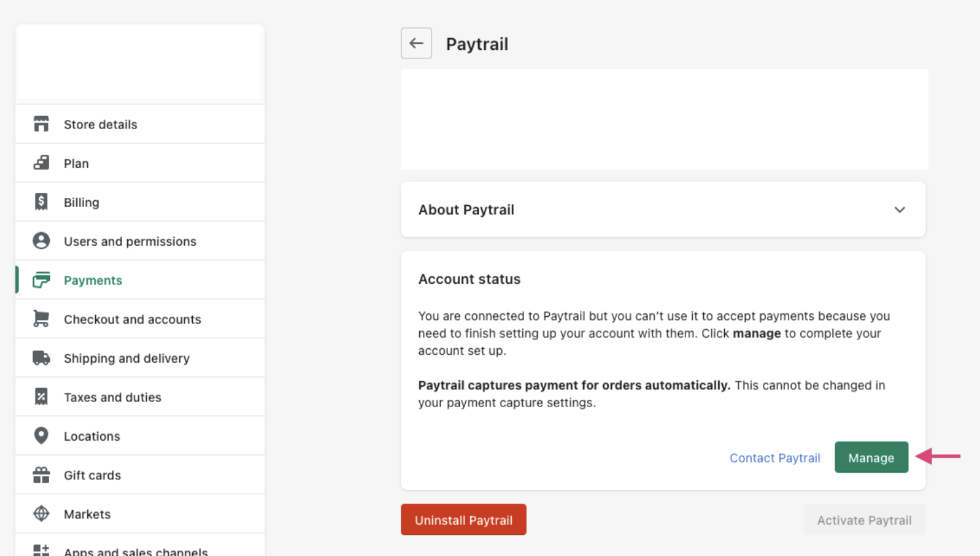Click the Shipping truck icon
The height and width of the screenshot is (556, 980).
point(41,358)
